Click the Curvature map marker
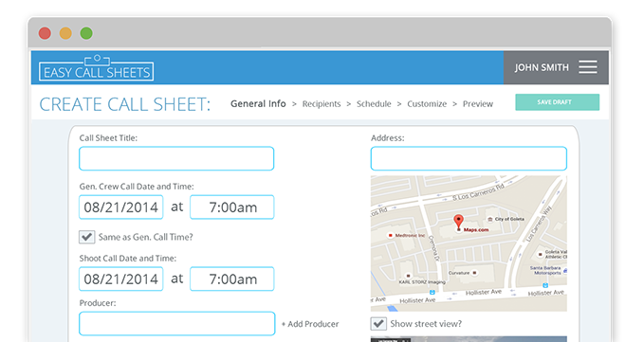The width and height of the screenshot is (644, 342). [475, 273]
